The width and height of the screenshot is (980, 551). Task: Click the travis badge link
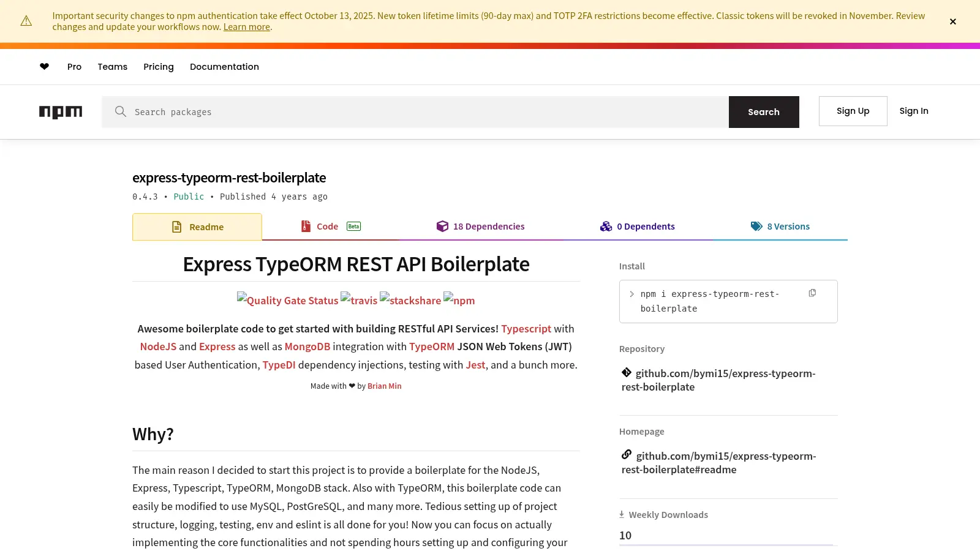[x=359, y=300]
